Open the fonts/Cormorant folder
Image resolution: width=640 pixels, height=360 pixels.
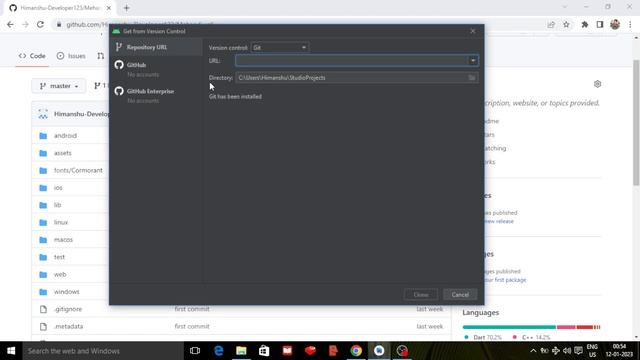pyautogui.click(x=78, y=170)
